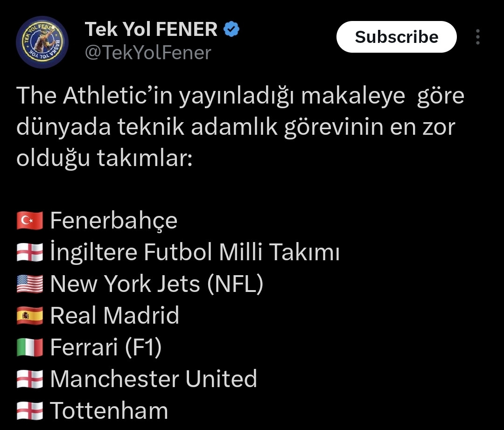This screenshot has height=430, width=504.
Task: Click the Tottenham text line
Action: [x=109, y=411]
